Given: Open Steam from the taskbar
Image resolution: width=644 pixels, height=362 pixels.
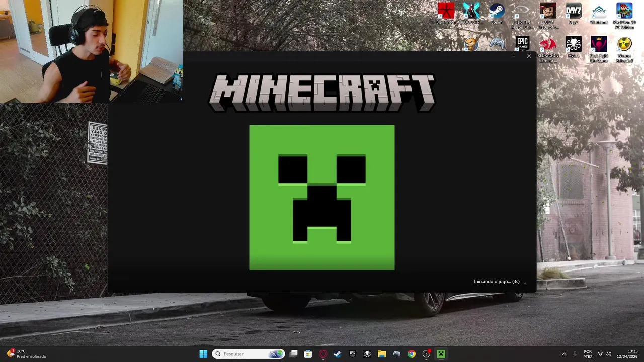Looking at the screenshot, I should click(x=338, y=354).
